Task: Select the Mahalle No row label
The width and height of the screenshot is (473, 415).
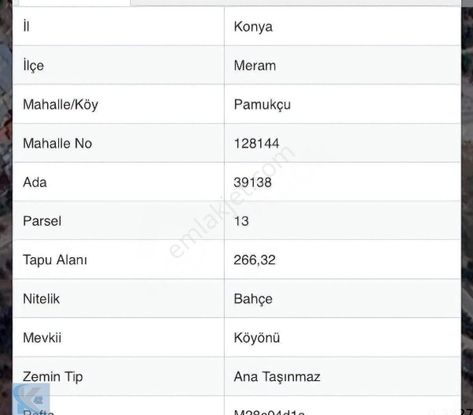Action: click(x=57, y=144)
